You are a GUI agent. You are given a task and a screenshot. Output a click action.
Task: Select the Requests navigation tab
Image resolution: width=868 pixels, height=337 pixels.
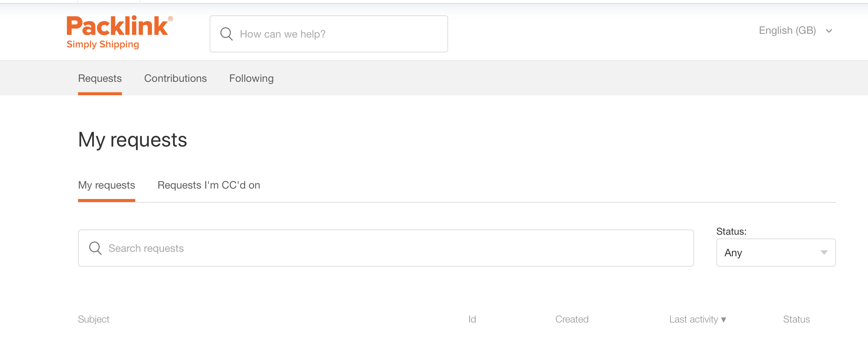coord(100,78)
